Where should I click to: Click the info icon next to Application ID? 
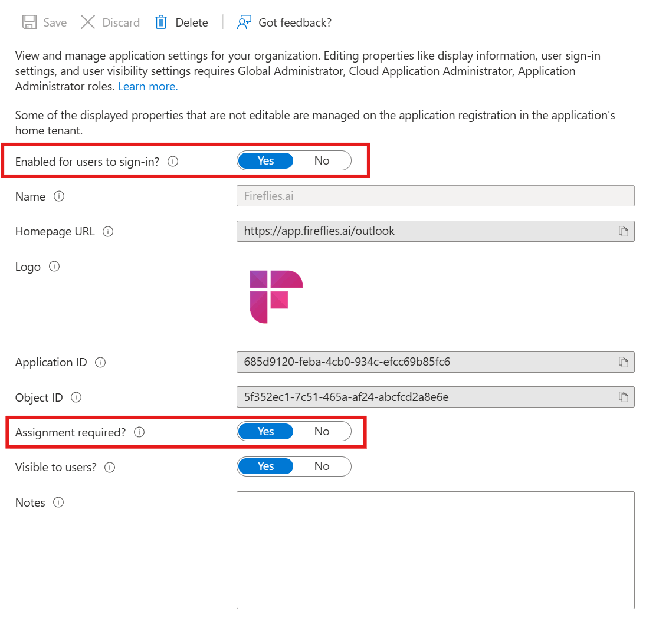[x=101, y=362]
